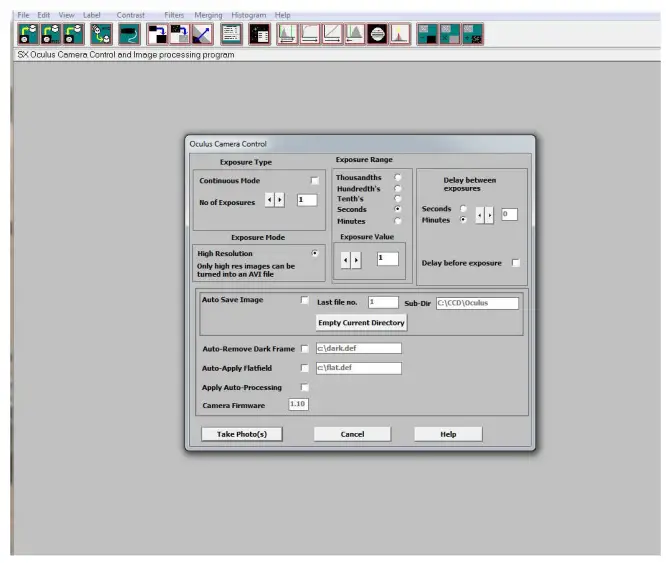Image resolution: width=666 pixels, height=563 pixels.
Task: Click the text document toolbar icon
Action: 231,35
